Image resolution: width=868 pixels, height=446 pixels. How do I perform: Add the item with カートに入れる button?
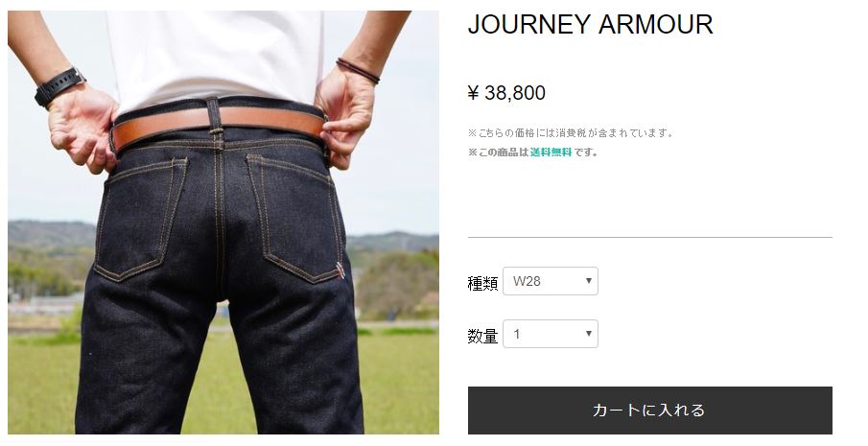click(x=650, y=411)
